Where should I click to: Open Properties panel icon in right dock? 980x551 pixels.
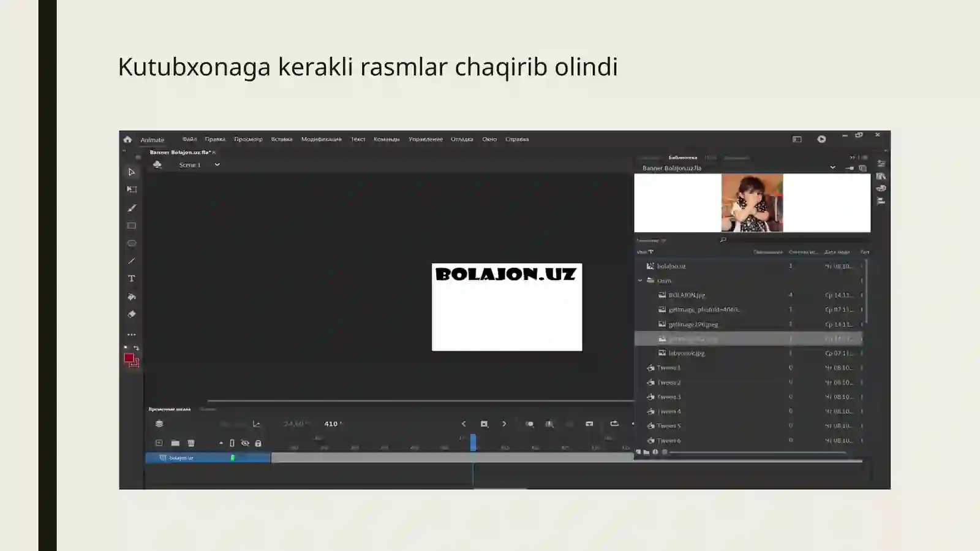pos(881,164)
